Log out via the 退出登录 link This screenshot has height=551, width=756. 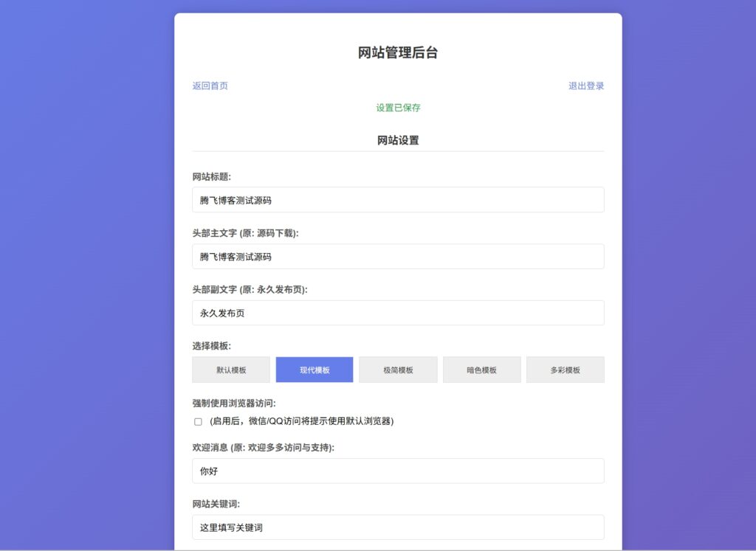[x=586, y=86]
